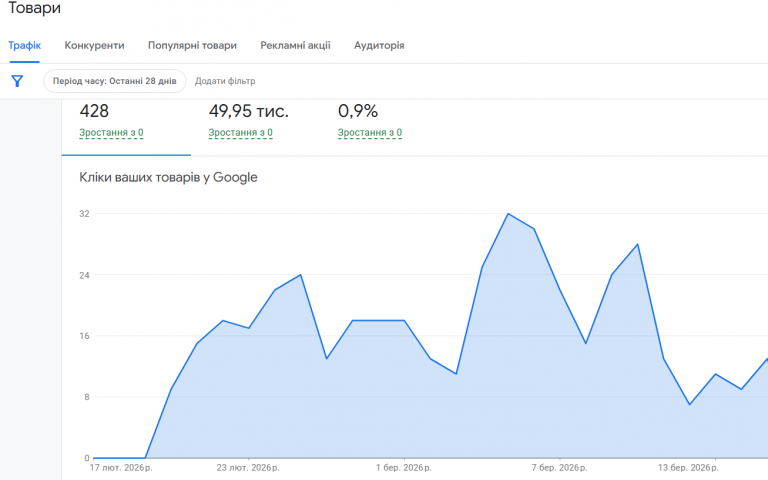Click the y-axis value 8
The image size is (768, 480).
coord(87,397)
